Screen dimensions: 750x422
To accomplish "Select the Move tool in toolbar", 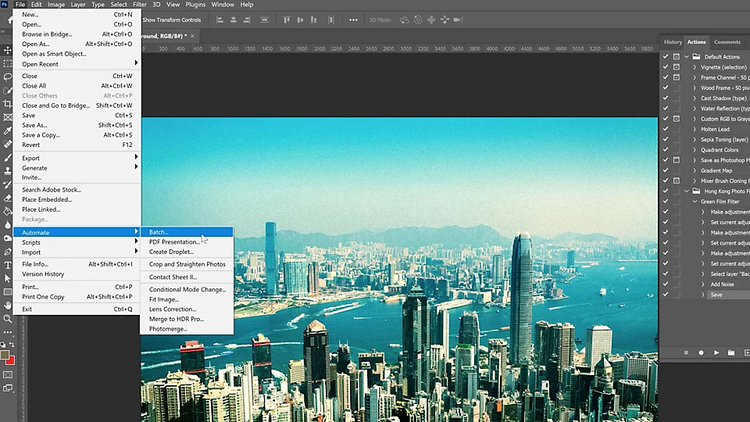I will point(7,49).
